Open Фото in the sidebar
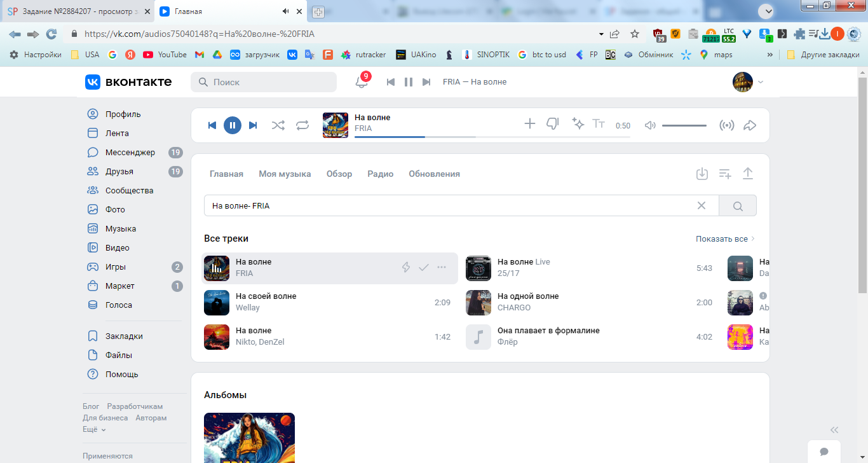 115,210
